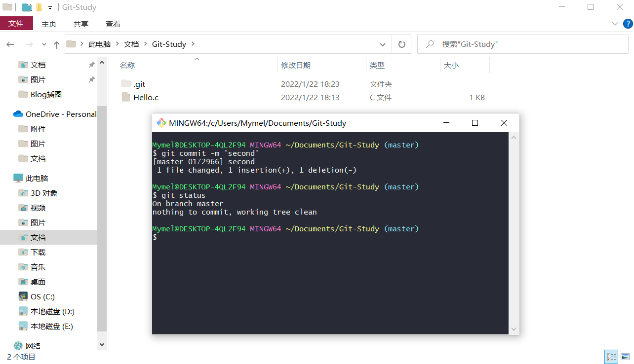The image size is (634, 364).
Task: Click the 1 KB size cell
Action: pyautogui.click(x=477, y=97)
